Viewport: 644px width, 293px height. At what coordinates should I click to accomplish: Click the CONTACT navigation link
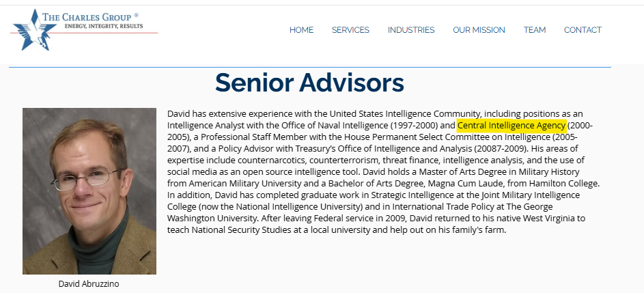[x=583, y=30]
